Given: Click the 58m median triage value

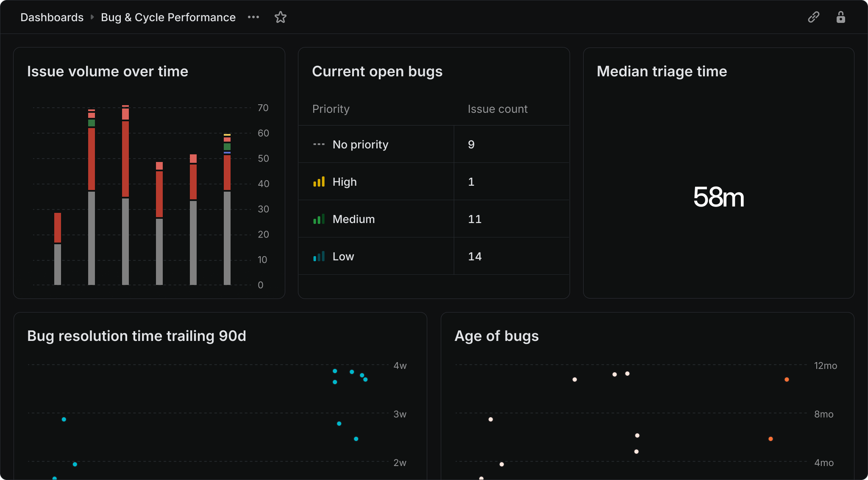Looking at the screenshot, I should pyautogui.click(x=718, y=197).
